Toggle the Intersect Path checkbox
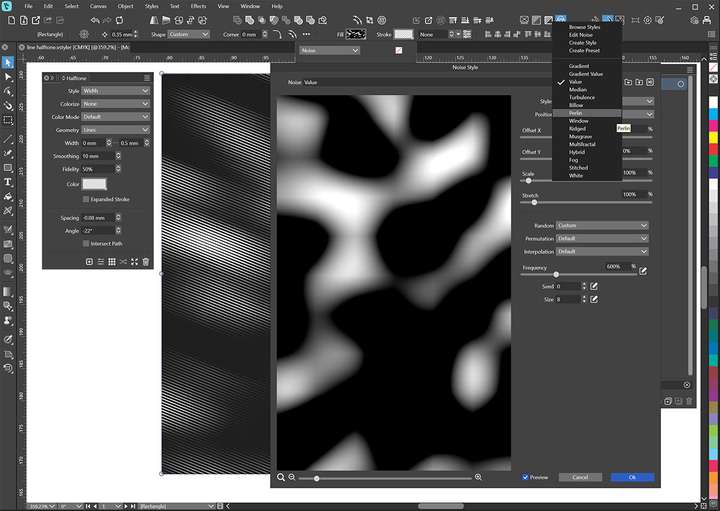 [86, 243]
